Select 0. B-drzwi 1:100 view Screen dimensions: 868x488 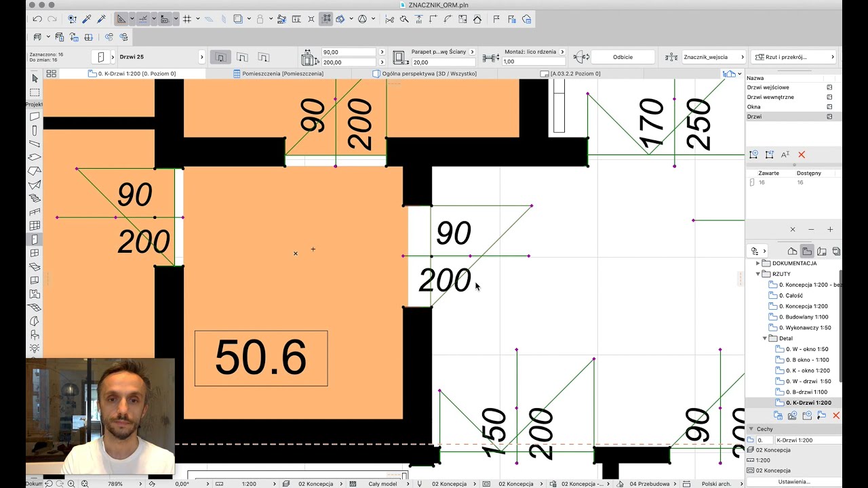[x=802, y=392]
